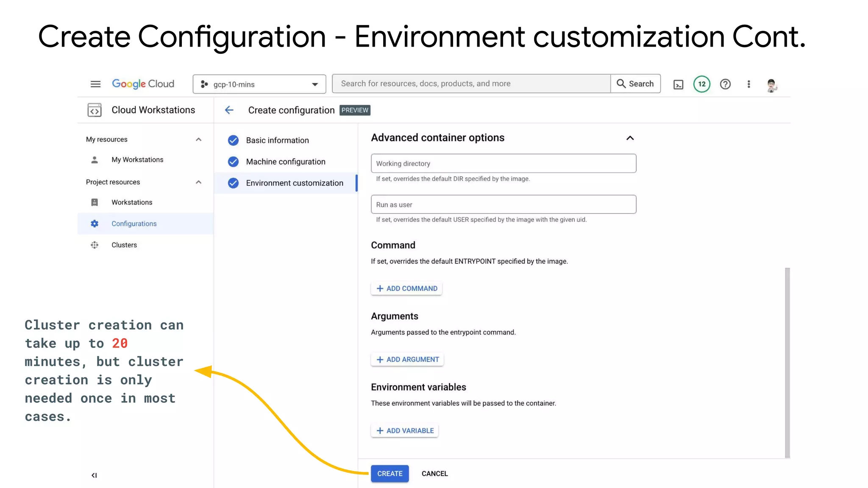Image resolution: width=868 pixels, height=488 pixels.
Task: Click the Command heading text
Action: tap(393, 245)
